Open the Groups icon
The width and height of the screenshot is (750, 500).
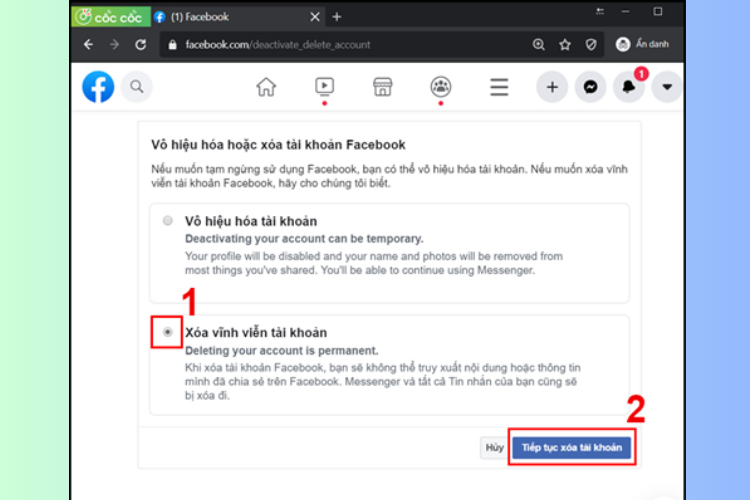441,87
